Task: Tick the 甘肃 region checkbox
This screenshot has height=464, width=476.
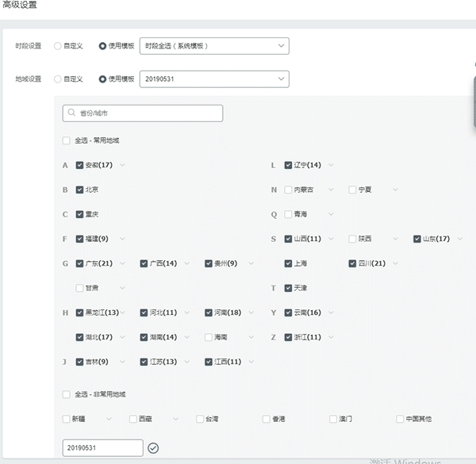Action: (79, 288)
